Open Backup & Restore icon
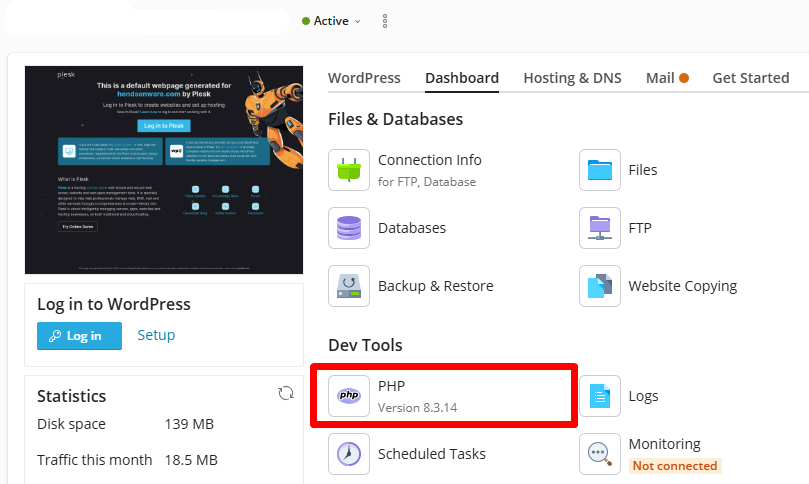 click(349, 286)
